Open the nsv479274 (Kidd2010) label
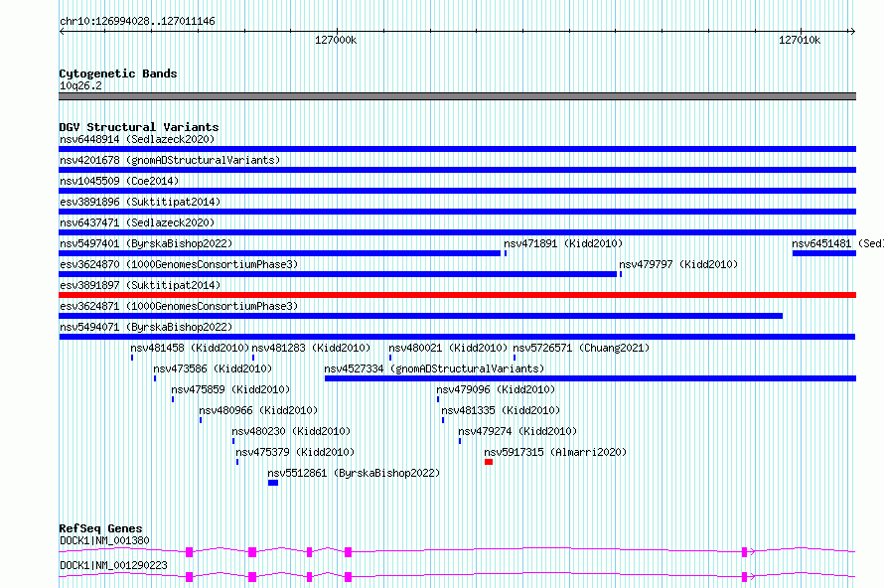The image size is (884, 588). point(517,431)
